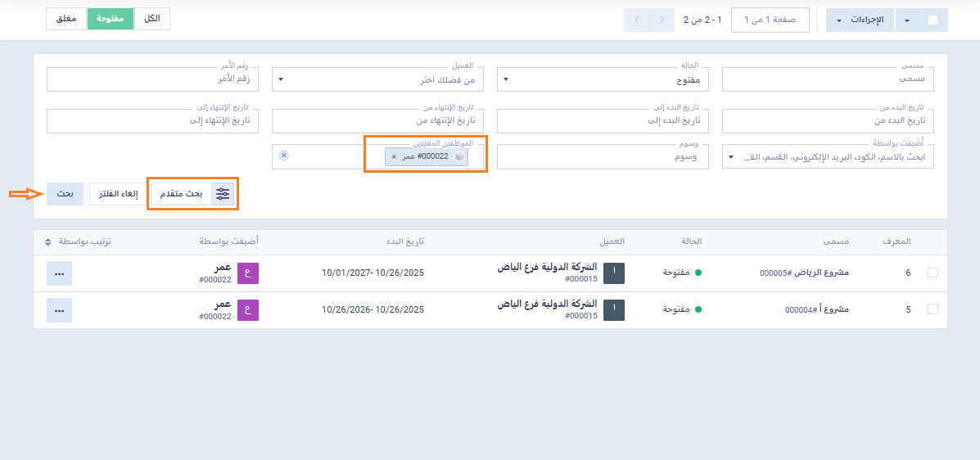
Task: Click the purple عمر avatar in row 6
Action: (247, 273)
